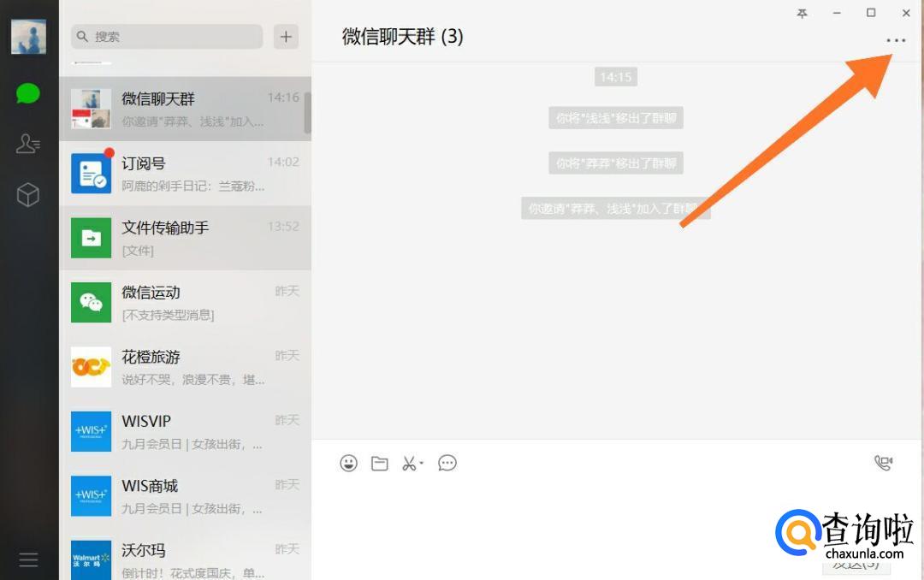Minimize the WeChat window
Screen dimensions: 924x580
836,13
